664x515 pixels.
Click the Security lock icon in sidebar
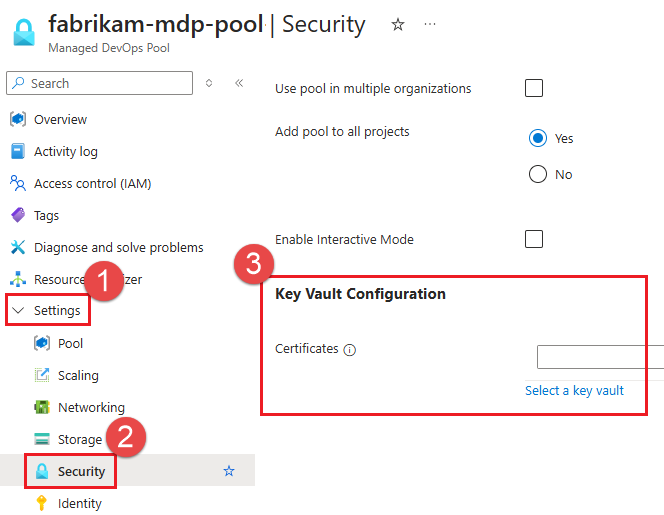(42, 471)
